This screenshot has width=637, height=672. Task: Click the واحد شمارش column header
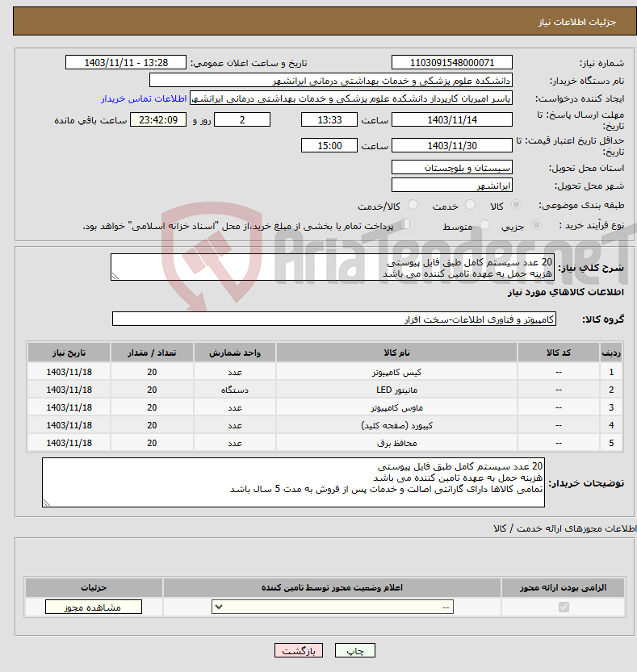(x=235, y=353)
